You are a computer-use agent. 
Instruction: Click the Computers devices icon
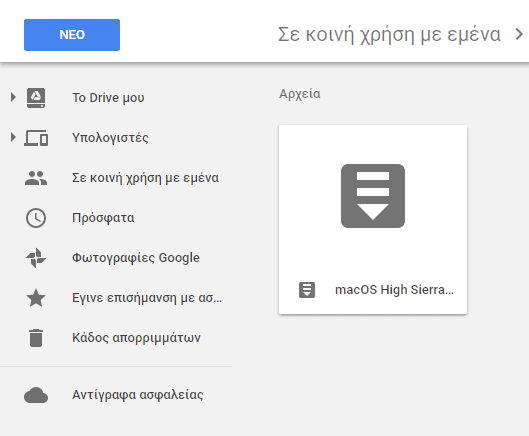point(36,138)
